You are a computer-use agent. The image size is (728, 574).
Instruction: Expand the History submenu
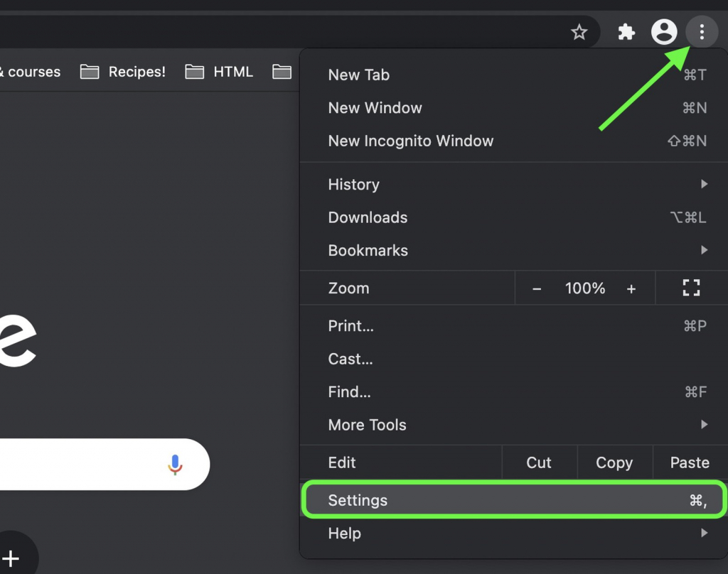(x=513, y=184)
